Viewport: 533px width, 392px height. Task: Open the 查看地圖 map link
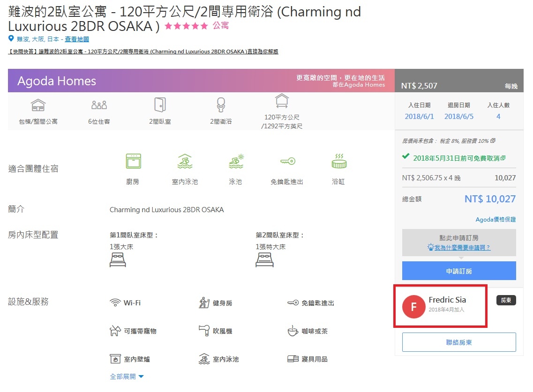(77, 39)
